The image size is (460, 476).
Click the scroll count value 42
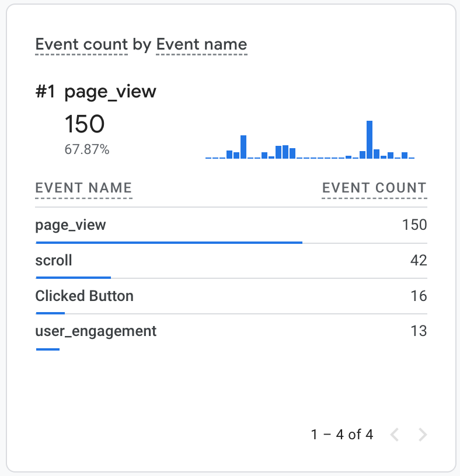coord(419,261)
